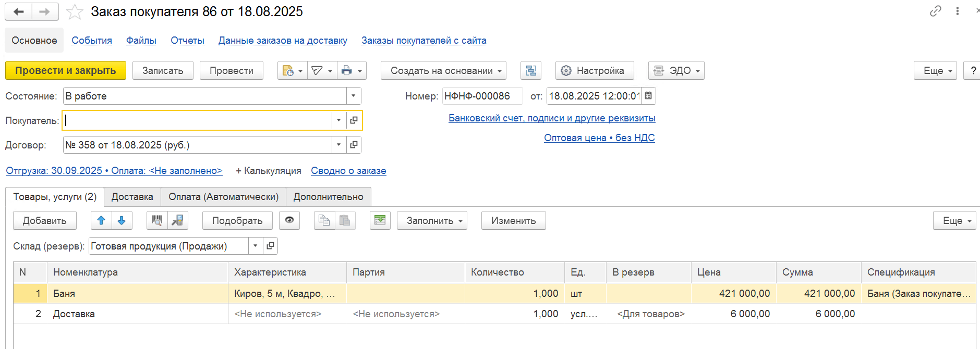Viewport: 980px width, 349px height.
Task: Open the calendar date picker
Action: click(x=648, y=96)
